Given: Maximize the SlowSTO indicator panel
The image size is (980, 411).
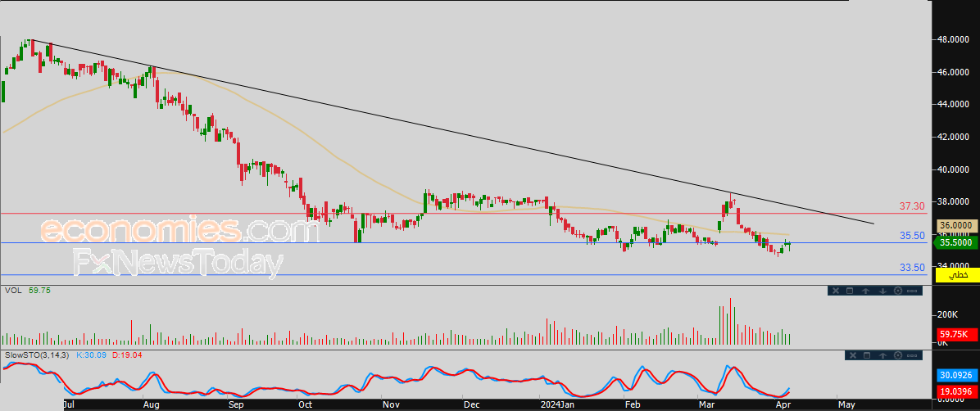Looking at the screenshot, I should [x=867, y=355].
